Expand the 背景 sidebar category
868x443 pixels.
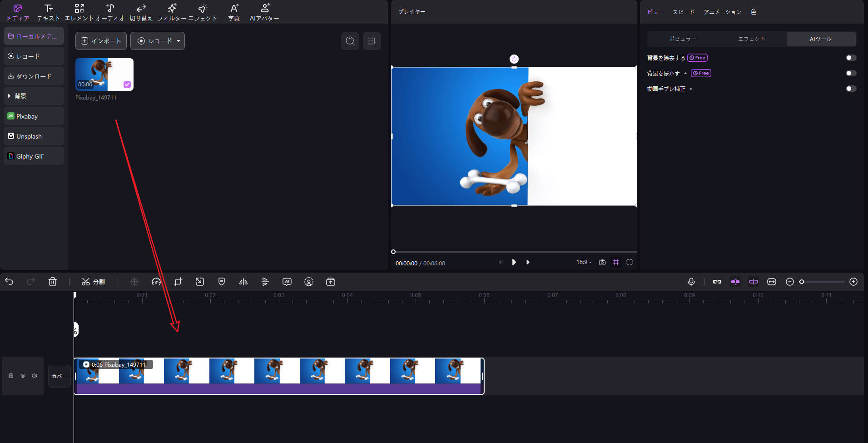(34, 96)
